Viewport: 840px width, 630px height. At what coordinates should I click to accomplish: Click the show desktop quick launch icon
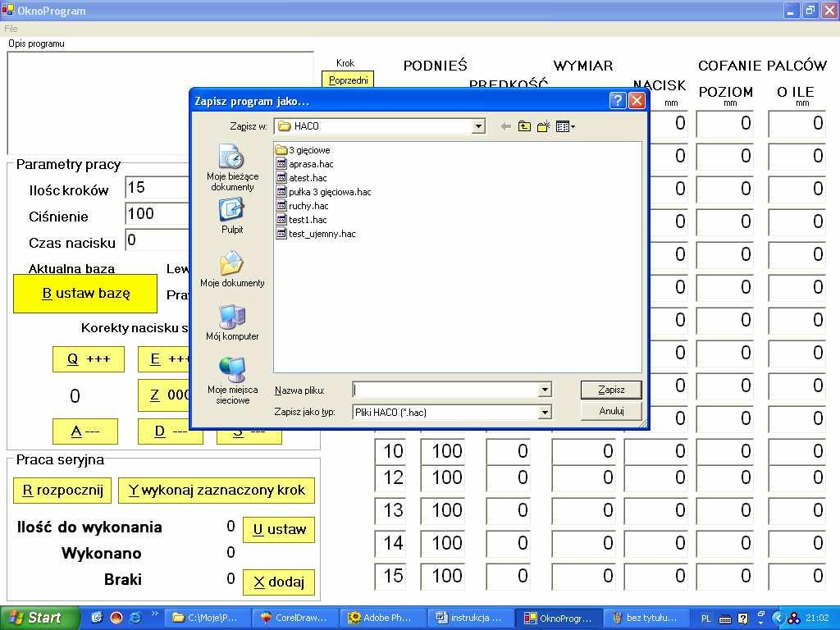click(98, 618)
